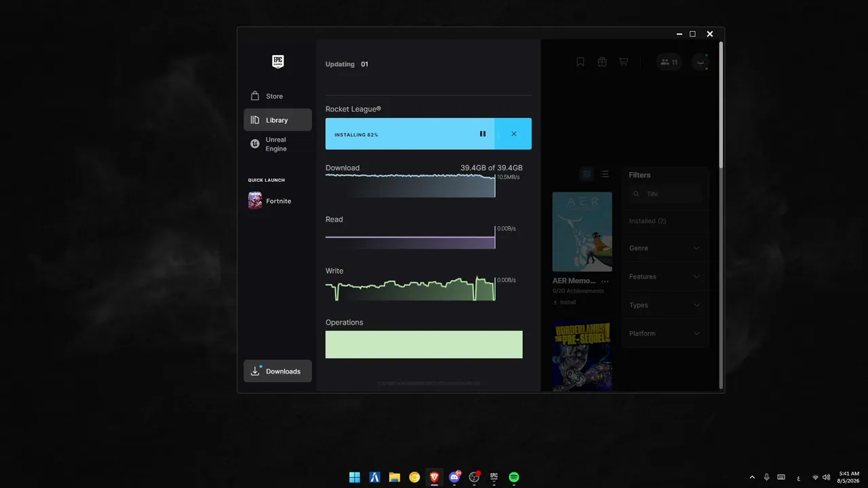868x488 pixels.
Task: Open the blue A app on taskbar
Action: [x=374, y=477]
